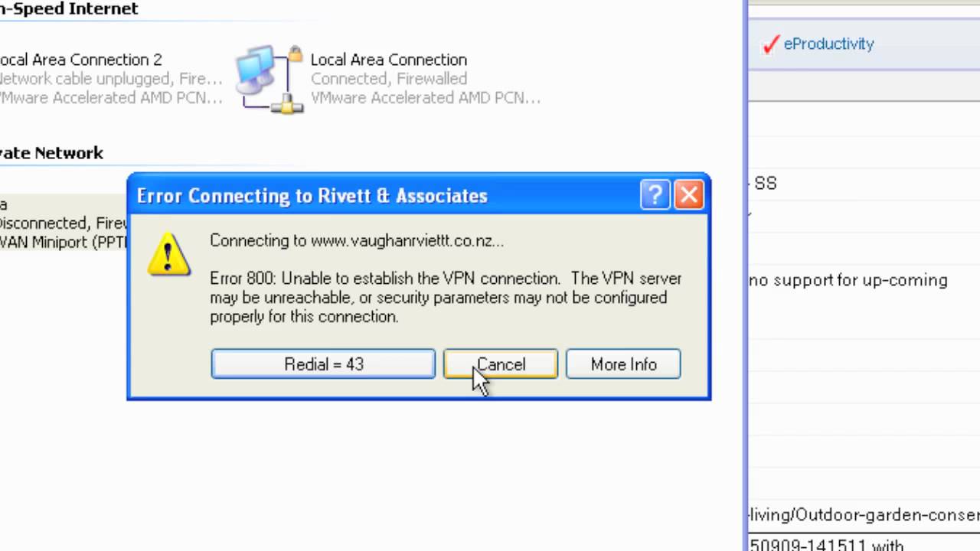Screen dimensions: 980x551
Task: Close the Error Connecting dialog with X
Action: tap(689, 195)
